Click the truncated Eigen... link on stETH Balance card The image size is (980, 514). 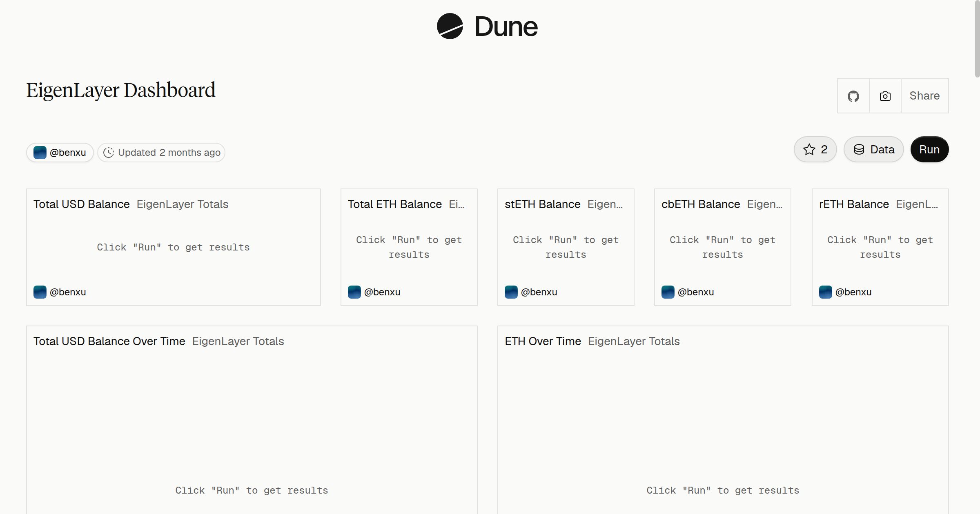[x=605, y=204]
